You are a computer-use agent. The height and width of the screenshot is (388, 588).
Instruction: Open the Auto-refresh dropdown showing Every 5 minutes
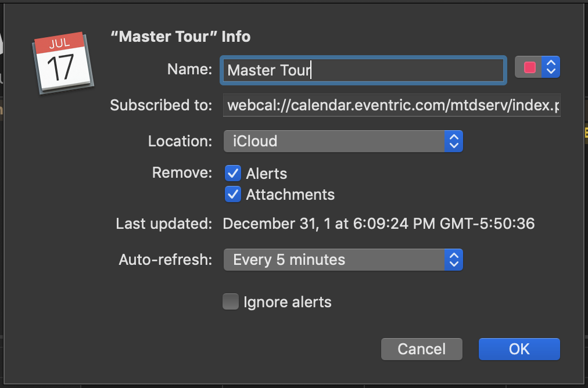click(343, 260)
